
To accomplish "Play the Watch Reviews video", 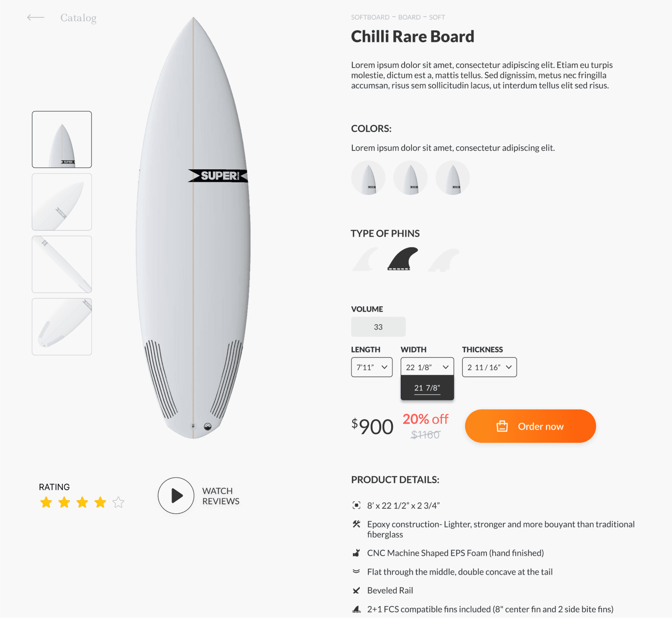I will pyautogui.click(x=176, y=496).
